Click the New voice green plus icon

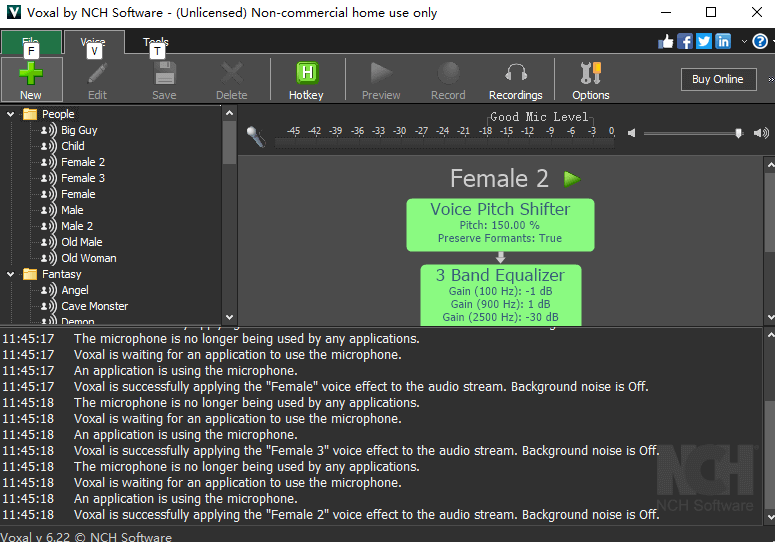(31, 74)
